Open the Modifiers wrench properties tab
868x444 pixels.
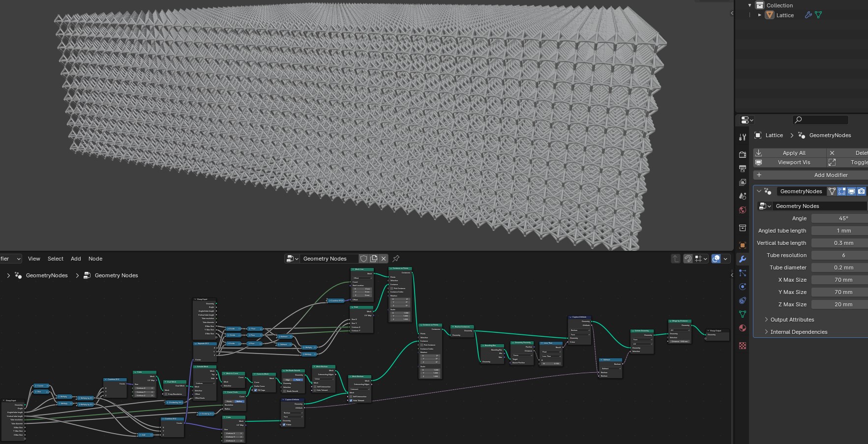(743, 259)
